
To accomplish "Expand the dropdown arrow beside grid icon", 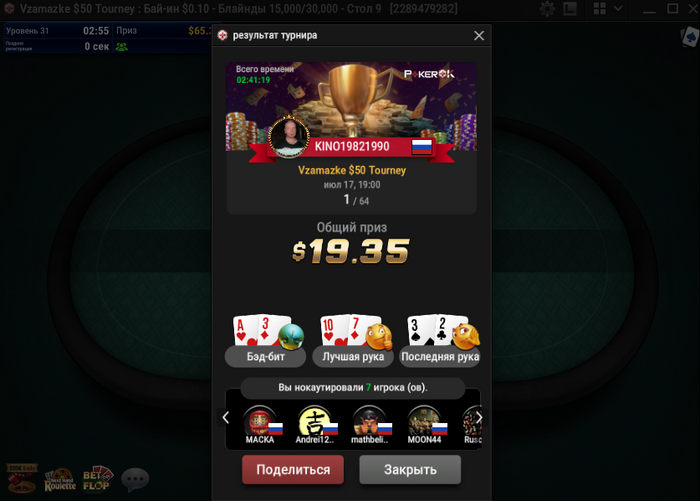I will (x=618, y=8).
